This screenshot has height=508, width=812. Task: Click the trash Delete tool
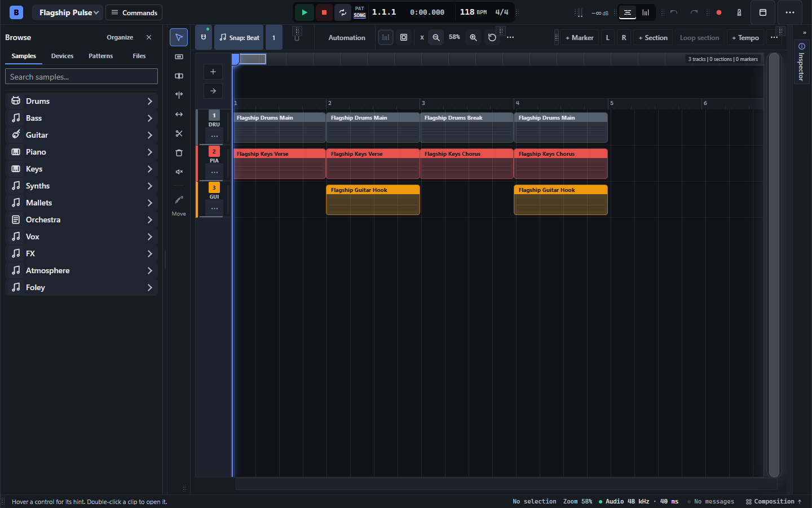[x=179, y=152]
